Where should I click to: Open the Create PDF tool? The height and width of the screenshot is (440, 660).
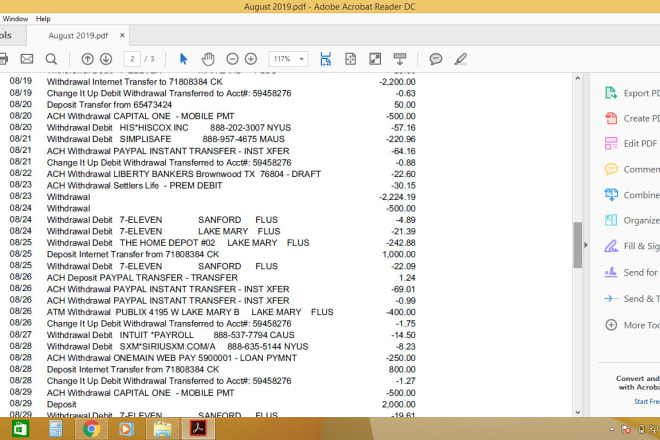pyautogui.click(x=632, y=118)
